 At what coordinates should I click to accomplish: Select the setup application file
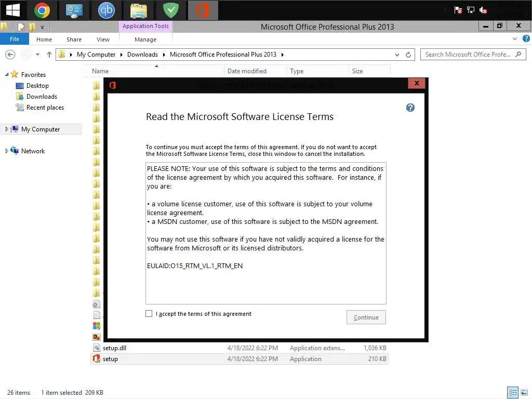coord(240,358)
